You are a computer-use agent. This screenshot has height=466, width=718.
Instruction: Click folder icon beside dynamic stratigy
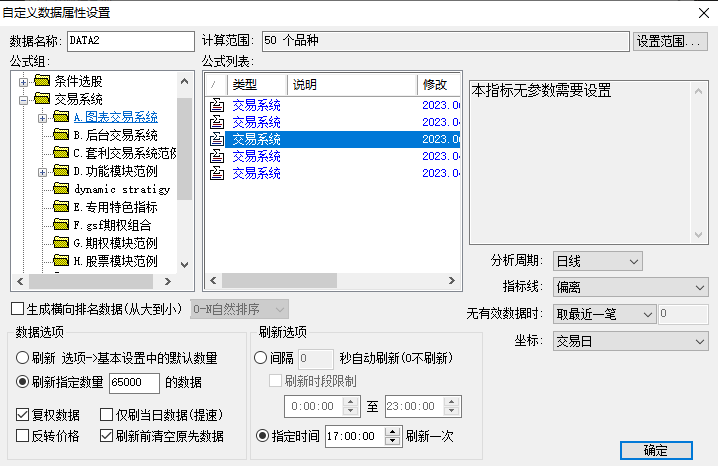61,189
